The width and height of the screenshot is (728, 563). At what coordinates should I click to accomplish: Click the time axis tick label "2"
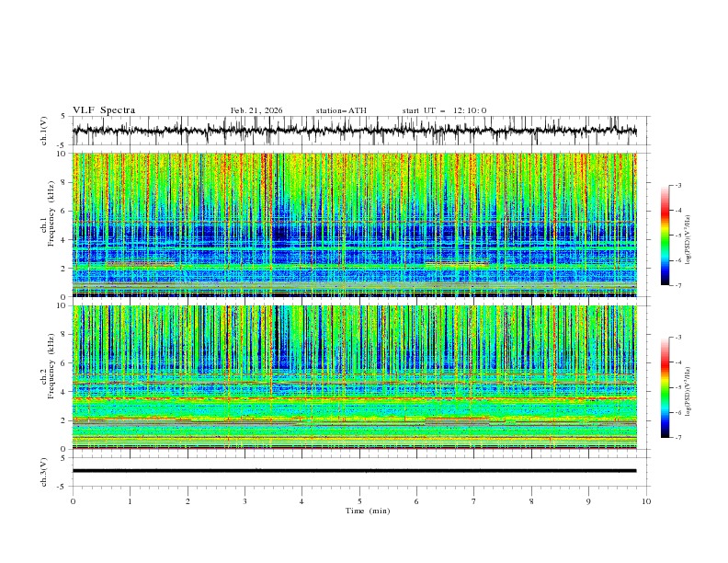188,501
